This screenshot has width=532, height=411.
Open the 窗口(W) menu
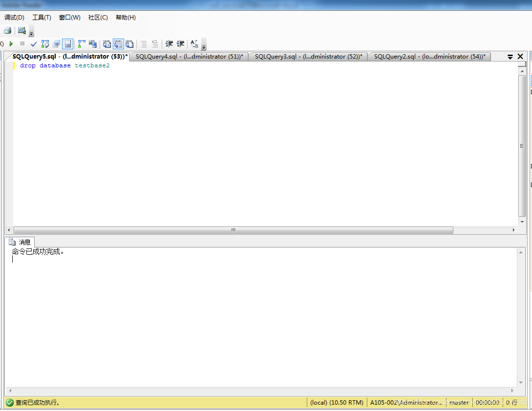coord(69,17)
